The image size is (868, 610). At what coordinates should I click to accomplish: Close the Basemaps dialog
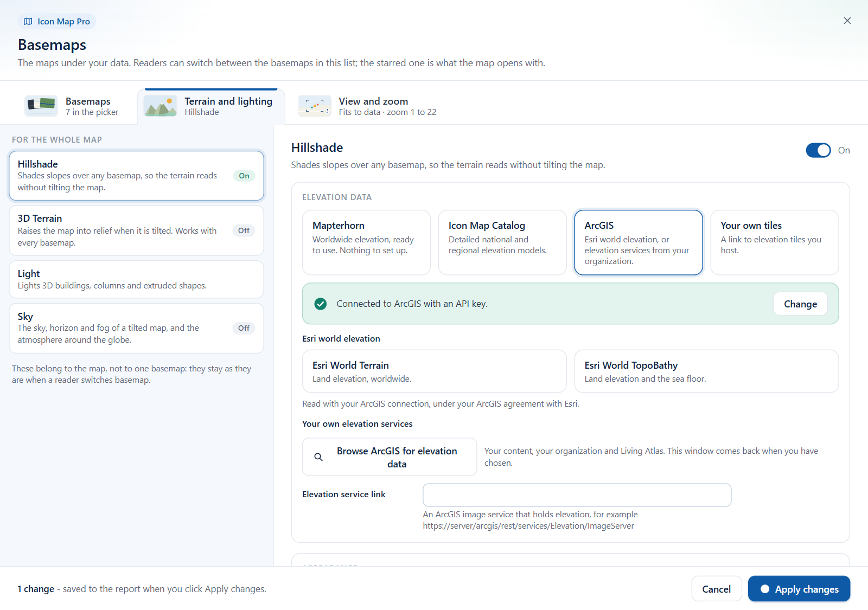point(847,21)
